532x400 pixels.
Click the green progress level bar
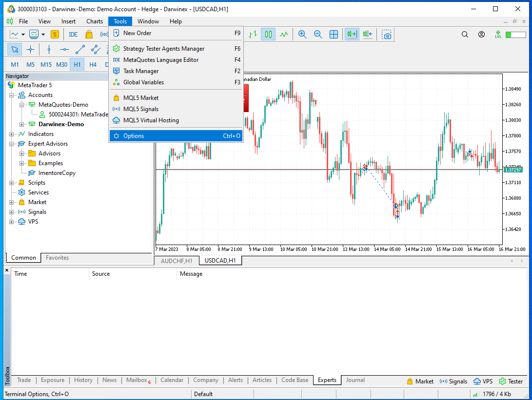[516, 35]
